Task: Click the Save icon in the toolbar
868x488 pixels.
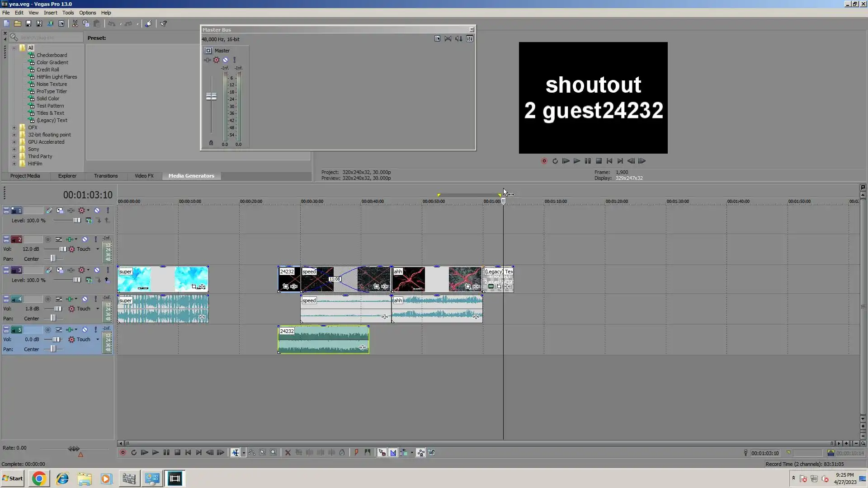Action: click(28, 23)
